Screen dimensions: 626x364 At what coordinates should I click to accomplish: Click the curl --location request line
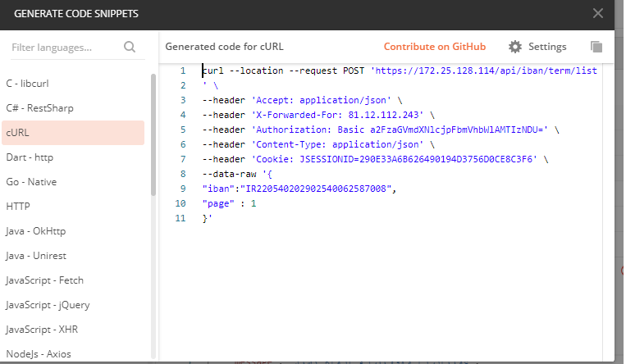[x=400, y=71]
